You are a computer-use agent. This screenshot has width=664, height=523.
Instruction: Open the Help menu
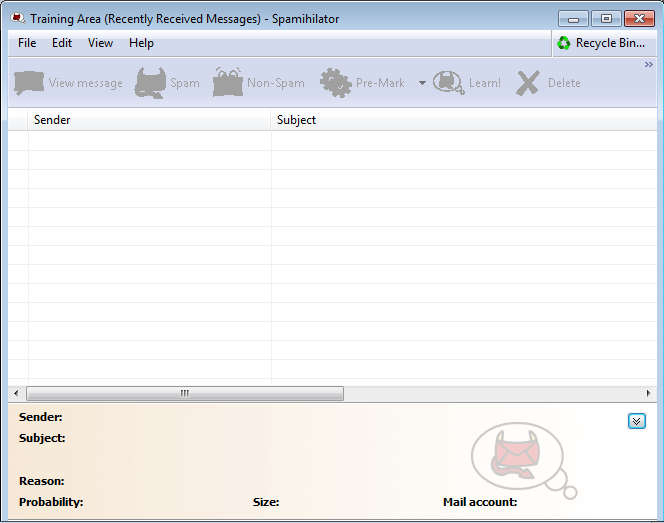tap(141, 43)
